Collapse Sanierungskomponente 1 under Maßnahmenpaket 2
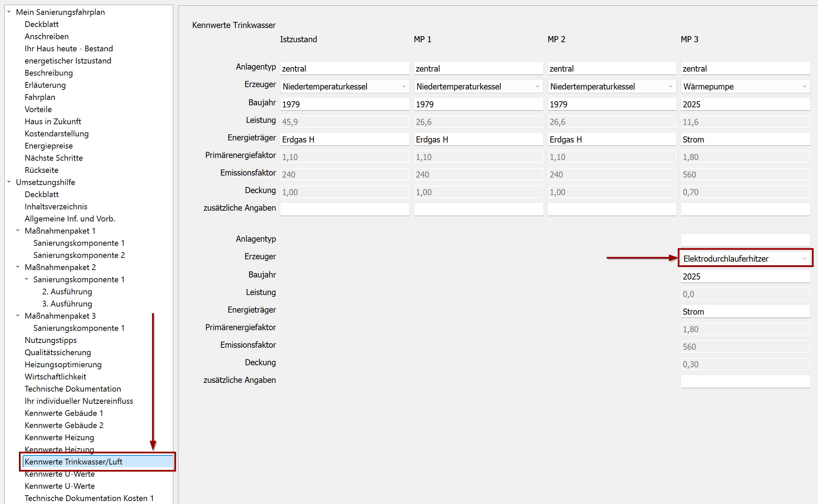Screen dimensions: 818x504 [27, 279]
